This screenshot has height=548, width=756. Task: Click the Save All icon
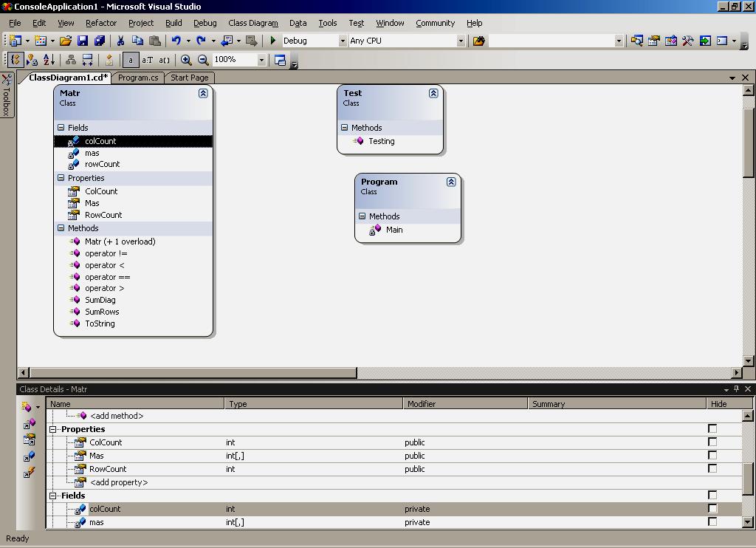(100, 41)
